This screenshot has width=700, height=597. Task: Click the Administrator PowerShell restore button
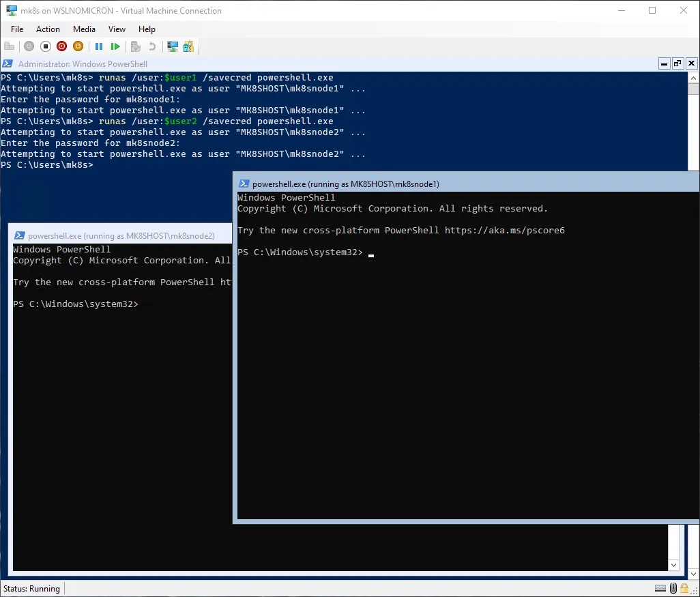tap(677, 63)
